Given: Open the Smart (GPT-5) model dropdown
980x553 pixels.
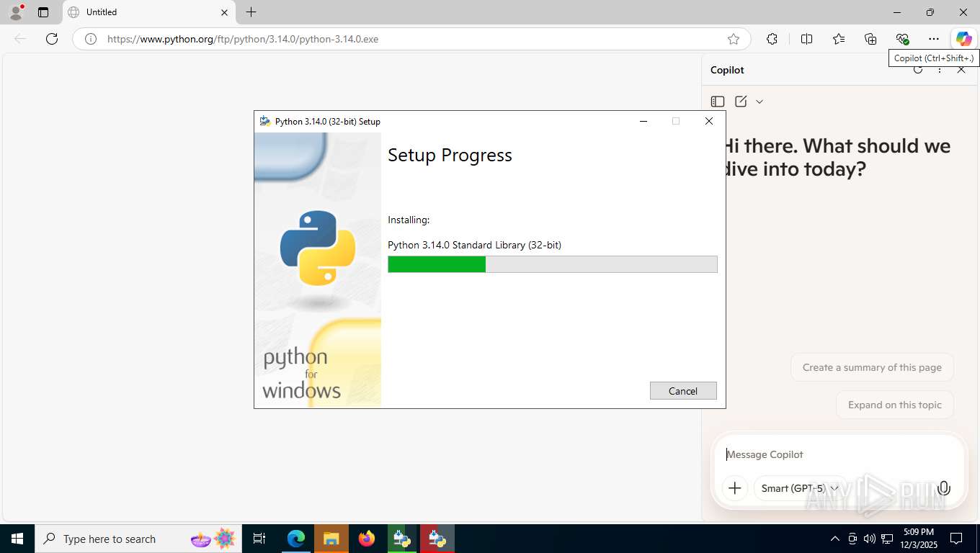Looking at the screenshot, I should (x=800, y=488).
